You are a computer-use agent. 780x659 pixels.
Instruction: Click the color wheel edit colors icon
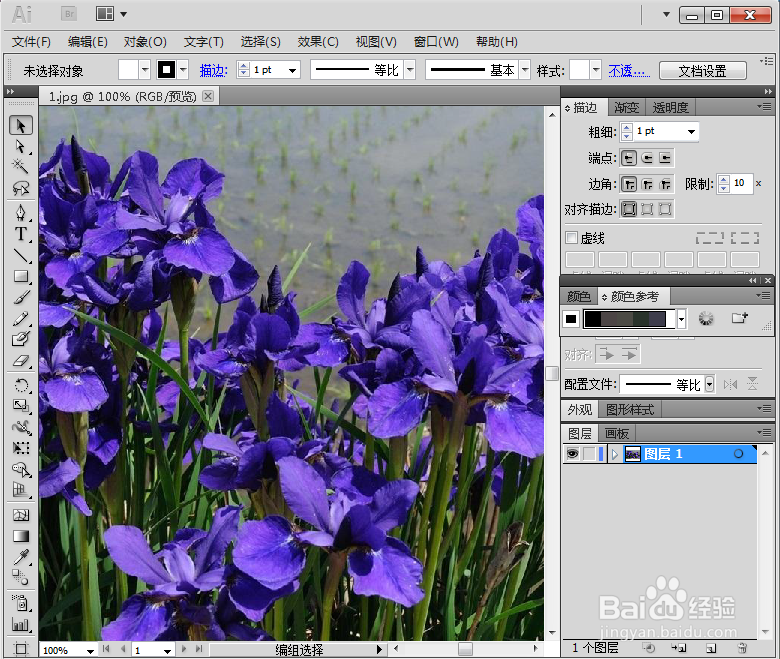[706, 318]
